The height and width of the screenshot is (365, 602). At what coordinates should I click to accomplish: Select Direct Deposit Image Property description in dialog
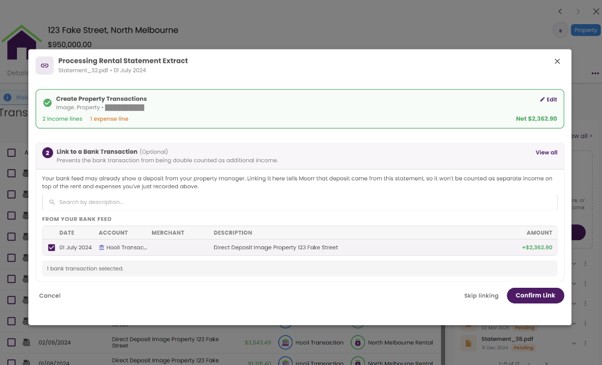(276, 248)
